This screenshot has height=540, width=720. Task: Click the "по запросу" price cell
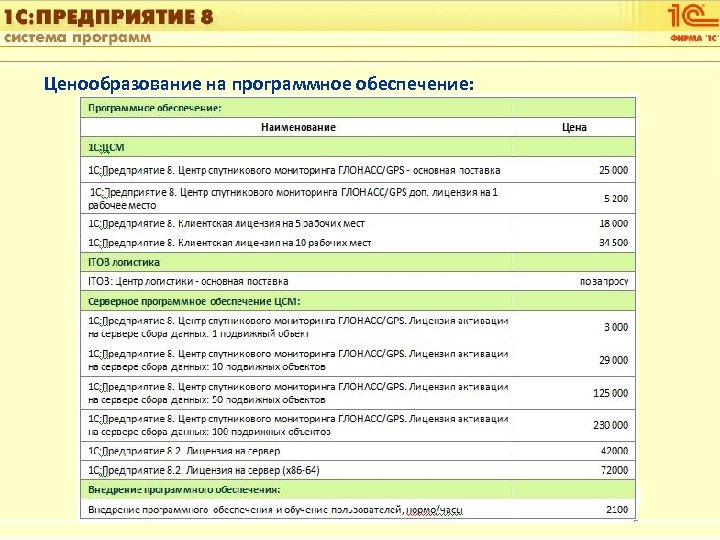(x=604, y=281)
